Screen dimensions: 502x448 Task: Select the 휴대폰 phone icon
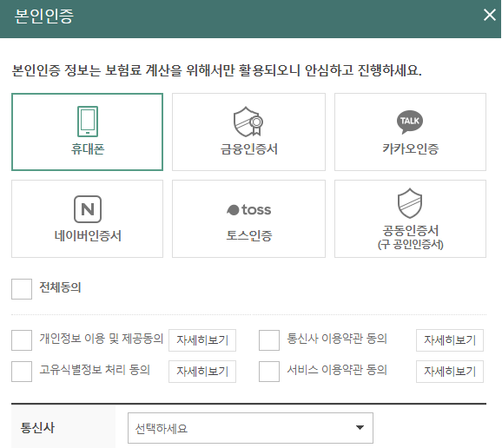coord(88,122)
